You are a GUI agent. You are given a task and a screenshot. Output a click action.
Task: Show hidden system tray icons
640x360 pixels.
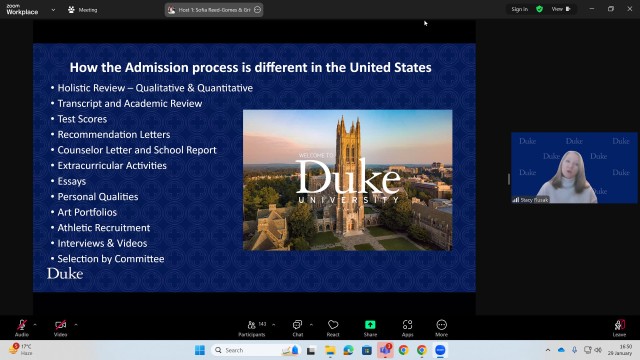pos(548,350)
